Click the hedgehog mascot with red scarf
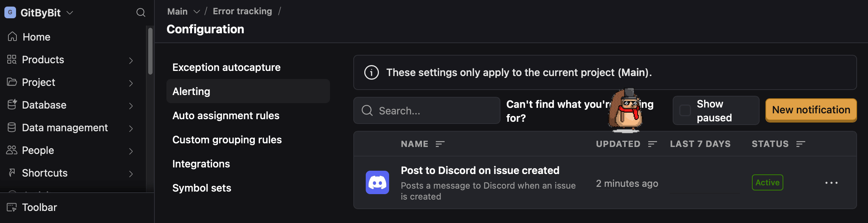Viewport: 868px width, 223px height. coord(626,111)
